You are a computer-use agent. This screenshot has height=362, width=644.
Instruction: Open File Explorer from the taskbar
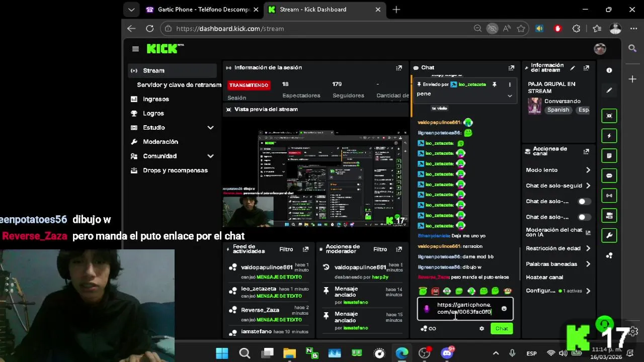pos(289,353)
